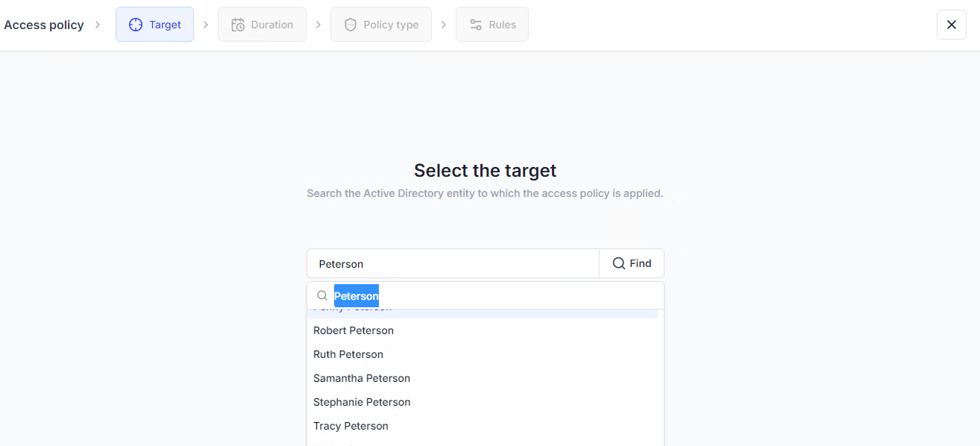Focus the main Peterson target search field

click(x=453, y=263)
